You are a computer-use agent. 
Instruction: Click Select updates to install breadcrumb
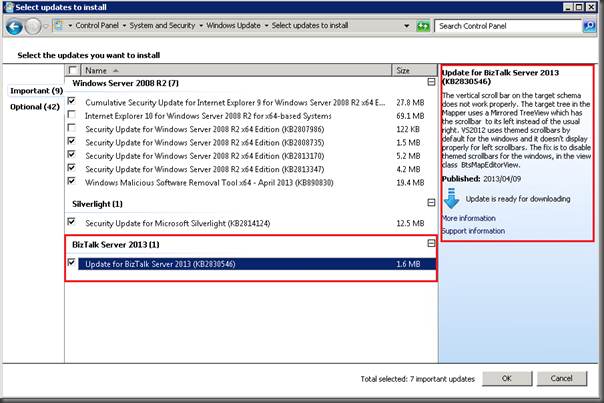310,25
